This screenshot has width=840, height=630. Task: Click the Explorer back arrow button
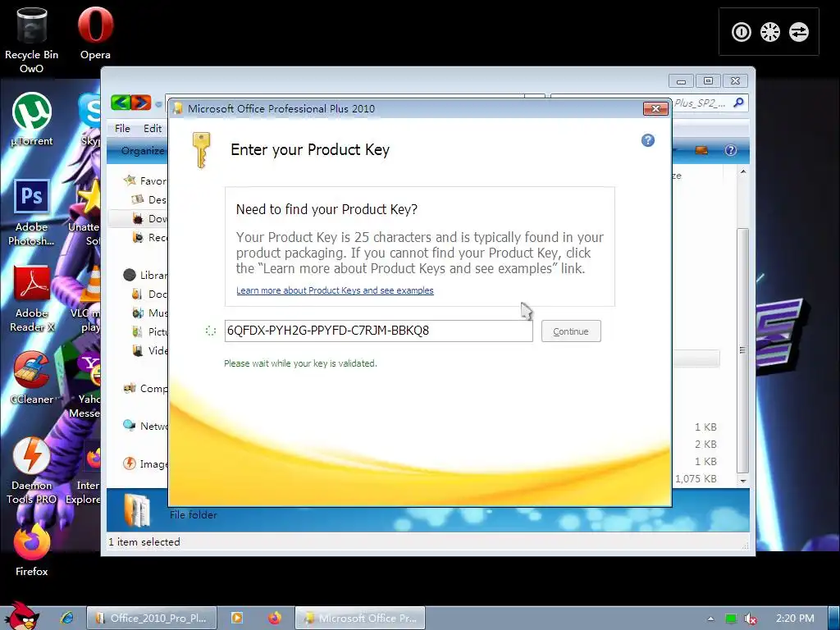pos(121,103)
